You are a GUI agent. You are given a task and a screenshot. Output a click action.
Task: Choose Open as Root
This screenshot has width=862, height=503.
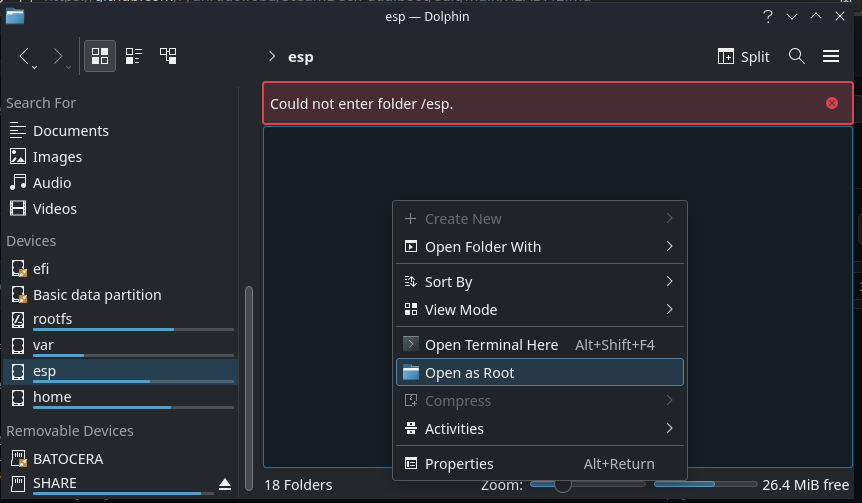539,373
